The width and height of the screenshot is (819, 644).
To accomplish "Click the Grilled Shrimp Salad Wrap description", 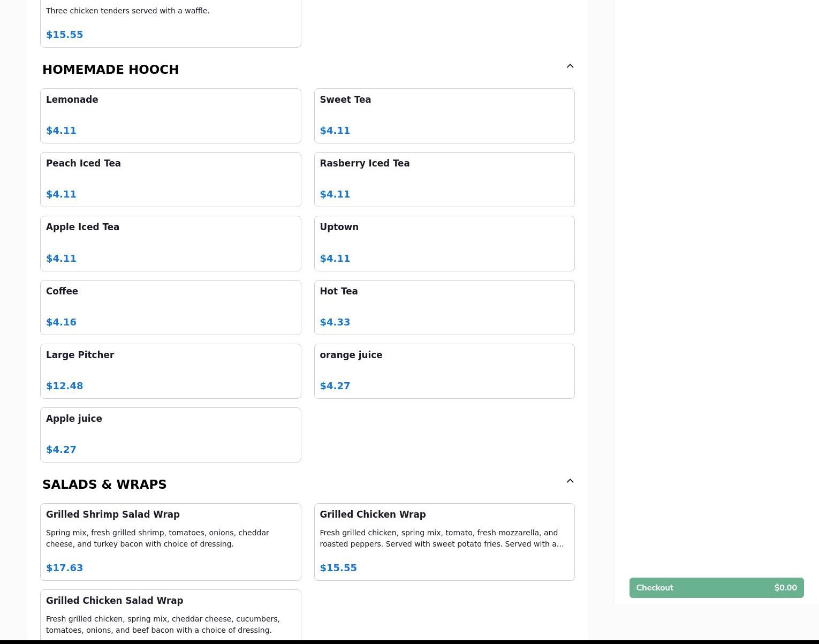I will [x=157, y=539].
